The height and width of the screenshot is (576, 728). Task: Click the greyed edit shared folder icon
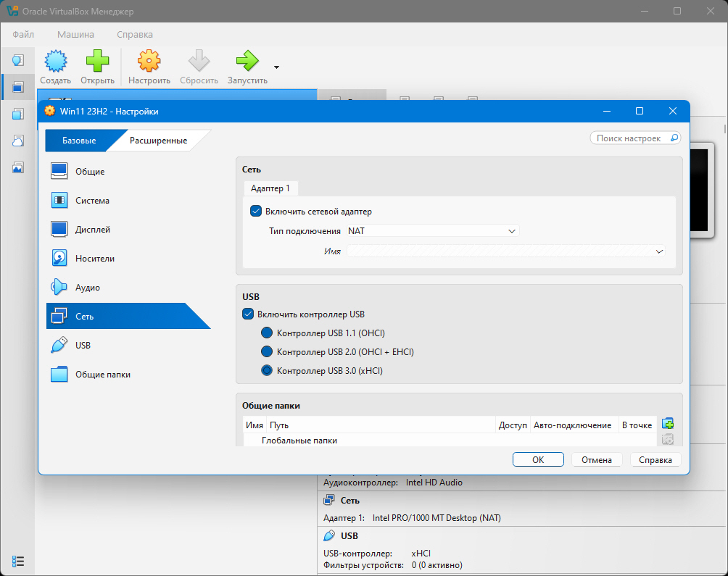668,439
